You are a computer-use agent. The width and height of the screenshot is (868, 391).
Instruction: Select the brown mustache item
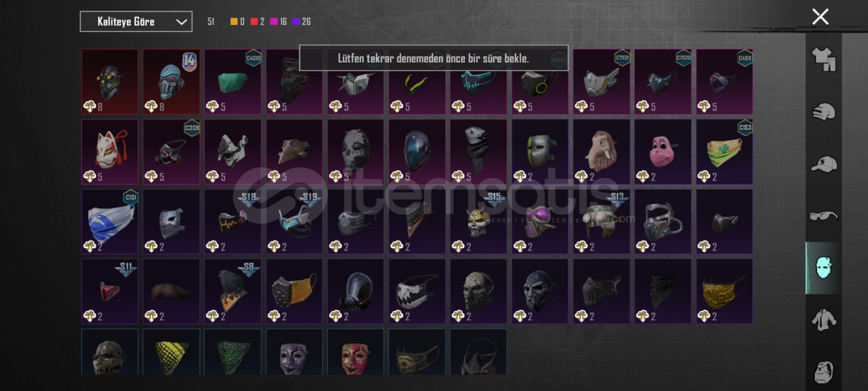(171, 291)
